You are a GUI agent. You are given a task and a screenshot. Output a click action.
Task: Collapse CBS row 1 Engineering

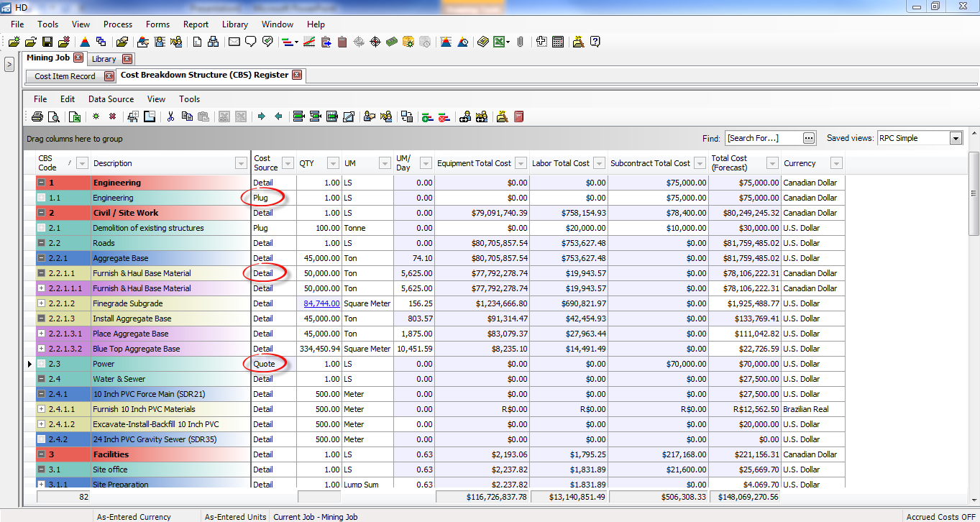coord(42,183)
